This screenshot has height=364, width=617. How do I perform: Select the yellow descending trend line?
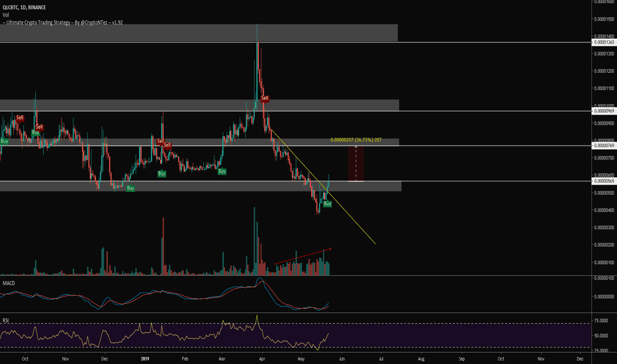(x=322, y=187)
